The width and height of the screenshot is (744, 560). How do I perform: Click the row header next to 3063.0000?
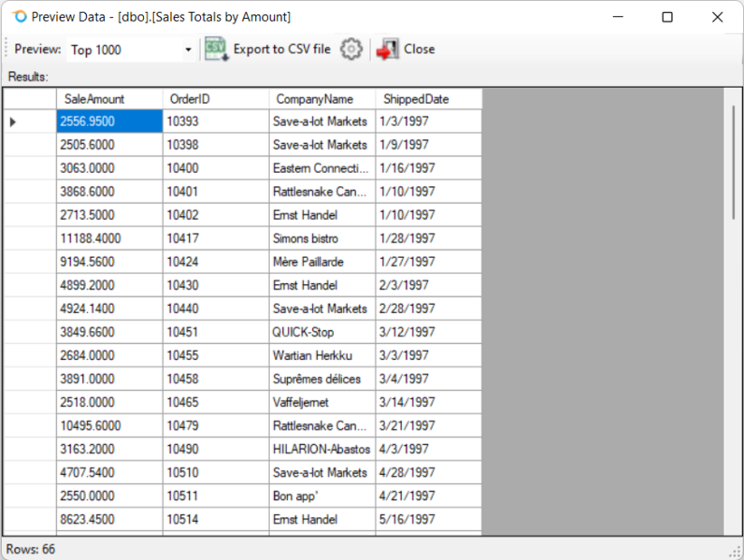coord(29,168)
